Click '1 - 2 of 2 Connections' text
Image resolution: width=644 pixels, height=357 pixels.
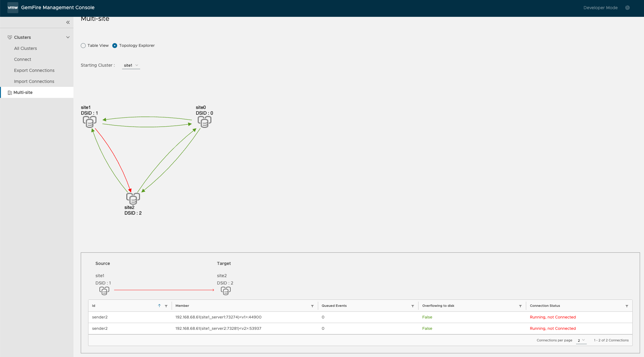(x=611, y=340)
